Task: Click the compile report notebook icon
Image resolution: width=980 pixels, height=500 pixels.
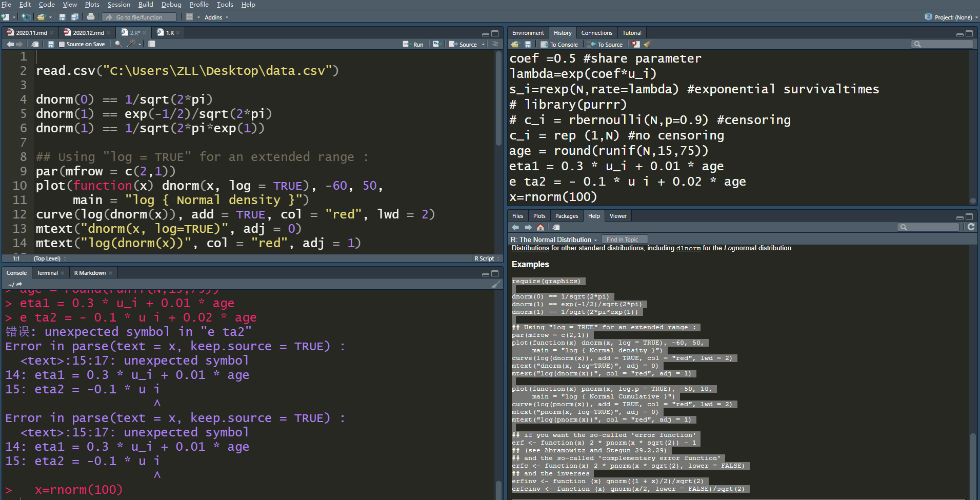Action: (x=152, y=44)
